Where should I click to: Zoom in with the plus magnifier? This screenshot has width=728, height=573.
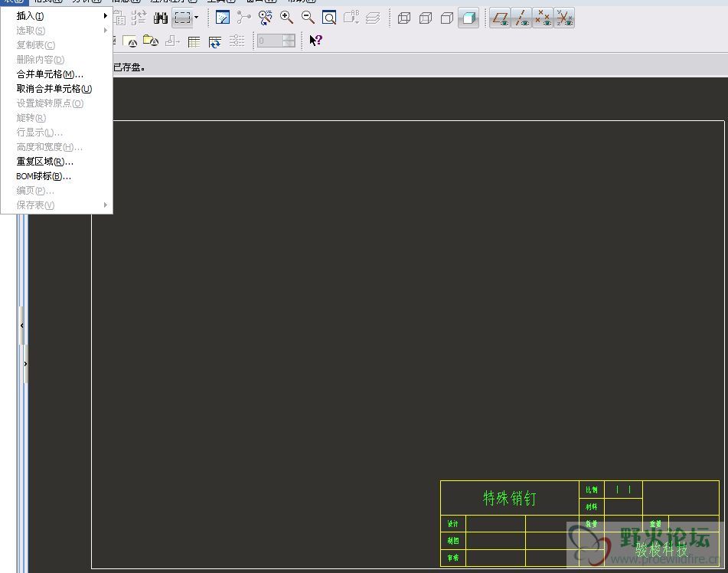[x=286, y=18]
